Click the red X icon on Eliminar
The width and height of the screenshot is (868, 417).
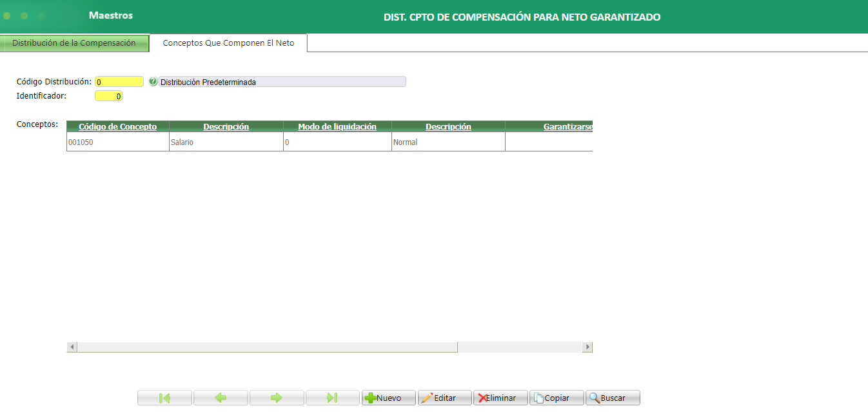[x=485, y=397]
